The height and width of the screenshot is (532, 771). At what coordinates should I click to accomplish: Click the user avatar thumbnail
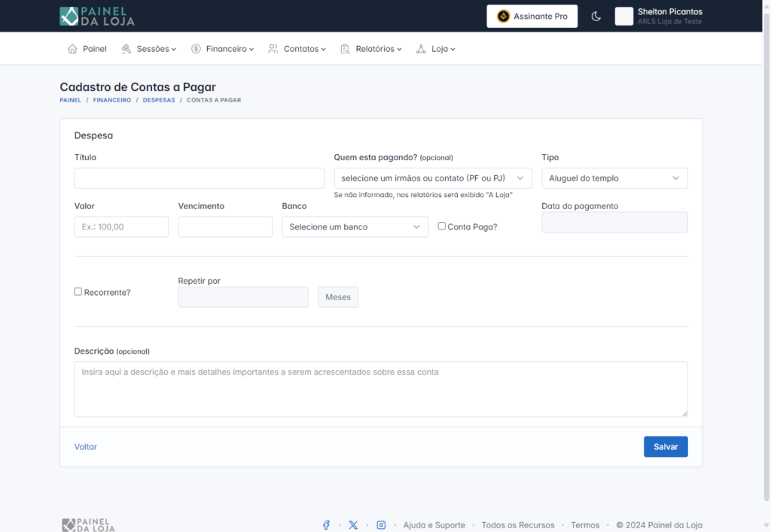624,17
